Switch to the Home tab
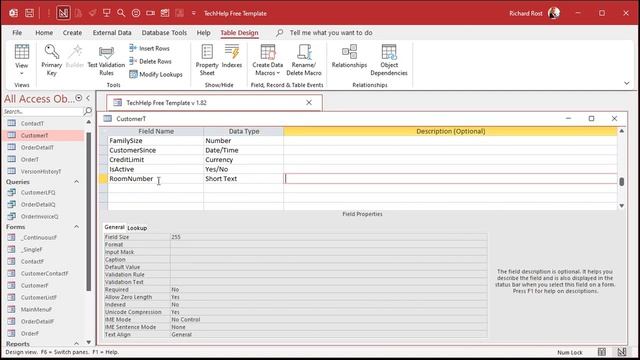Screen dimensions: 640x360 coord(44,33)
